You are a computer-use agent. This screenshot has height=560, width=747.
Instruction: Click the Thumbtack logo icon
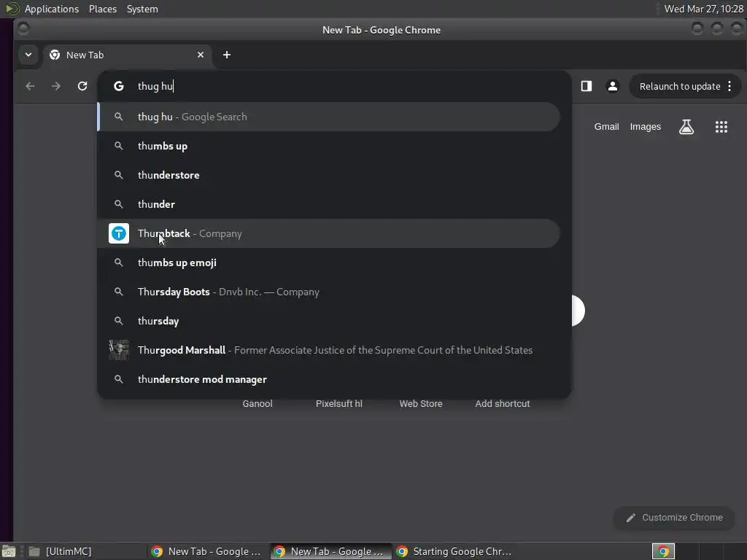(119, 233)
